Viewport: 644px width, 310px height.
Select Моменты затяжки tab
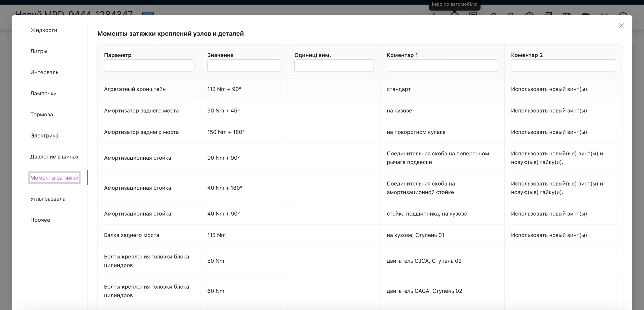[54, 178]
